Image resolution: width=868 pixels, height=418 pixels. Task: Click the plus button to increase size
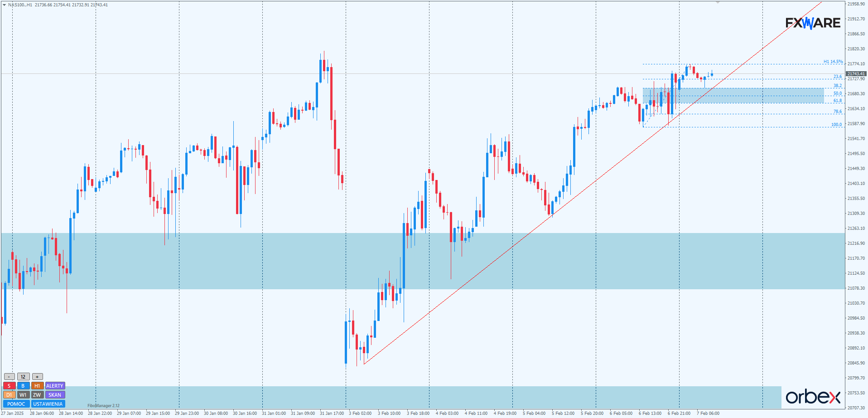37,377
